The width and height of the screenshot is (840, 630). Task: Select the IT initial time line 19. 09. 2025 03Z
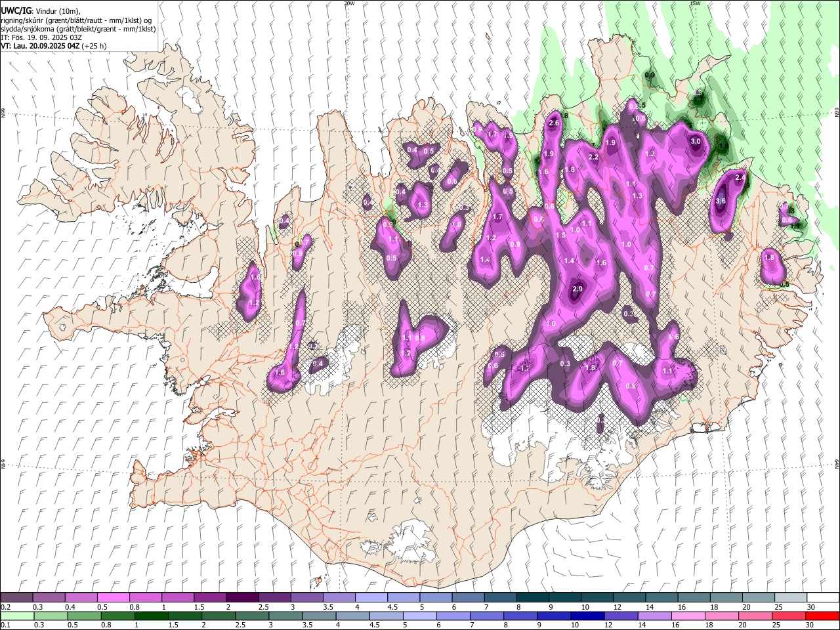coord(41,37)
